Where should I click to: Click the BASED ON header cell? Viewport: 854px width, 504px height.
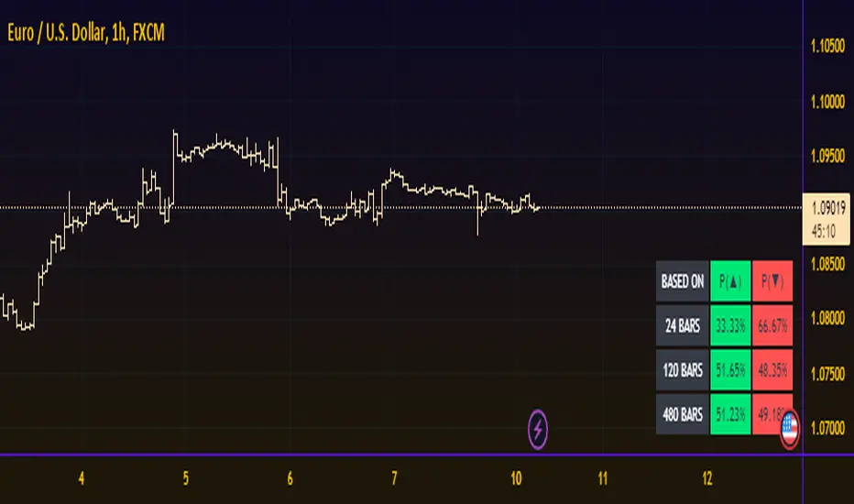(x=683, y=281)
